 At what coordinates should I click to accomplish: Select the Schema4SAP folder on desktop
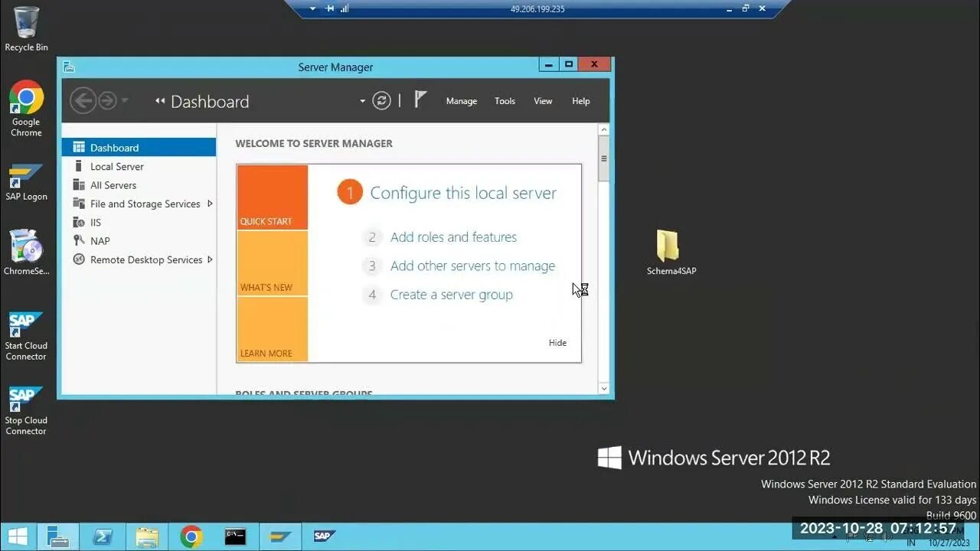point(671,253)
